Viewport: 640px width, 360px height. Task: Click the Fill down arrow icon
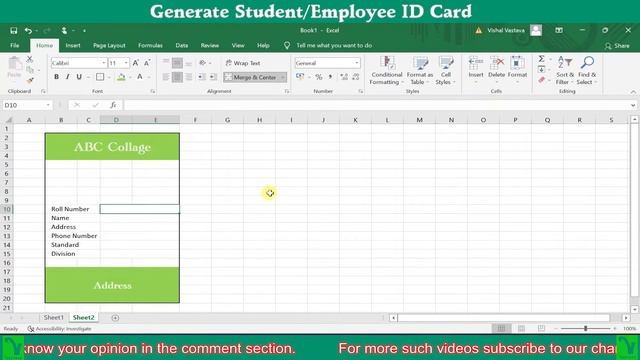click(x=541, y=70)
